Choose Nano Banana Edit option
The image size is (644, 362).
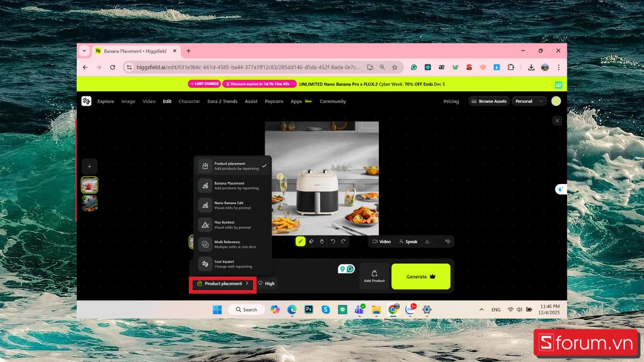[232, 205]
